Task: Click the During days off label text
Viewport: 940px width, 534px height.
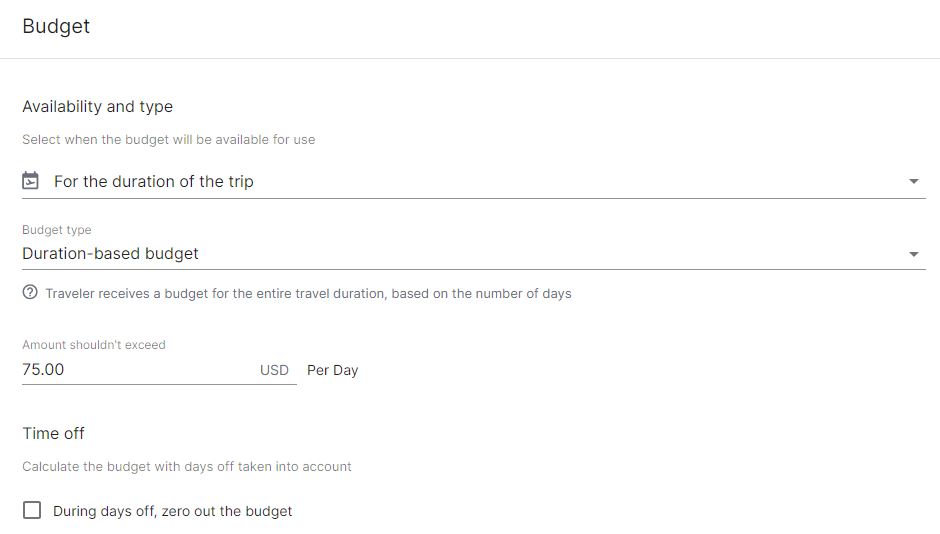Action: tap(173, 511)
